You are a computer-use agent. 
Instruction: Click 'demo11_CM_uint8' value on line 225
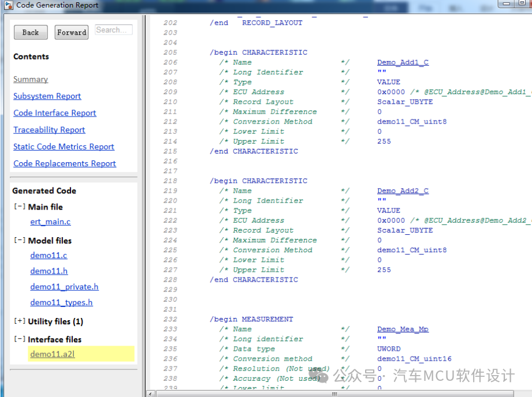coord(412,250)
